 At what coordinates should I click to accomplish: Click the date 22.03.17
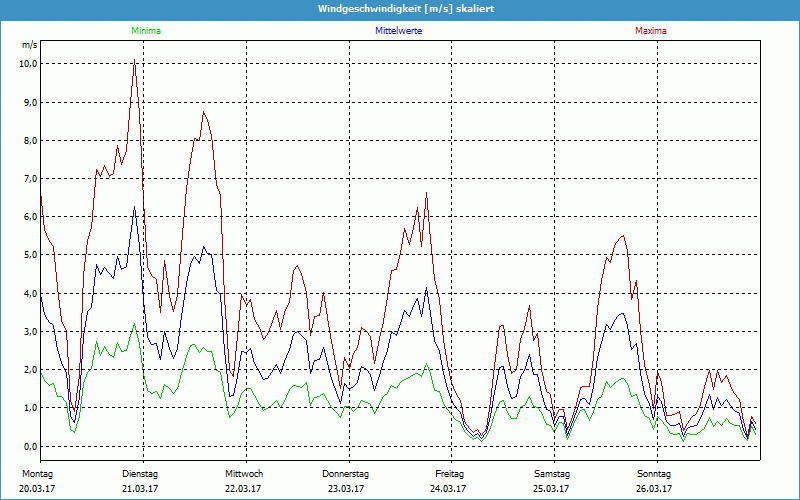tap(243, 489)
